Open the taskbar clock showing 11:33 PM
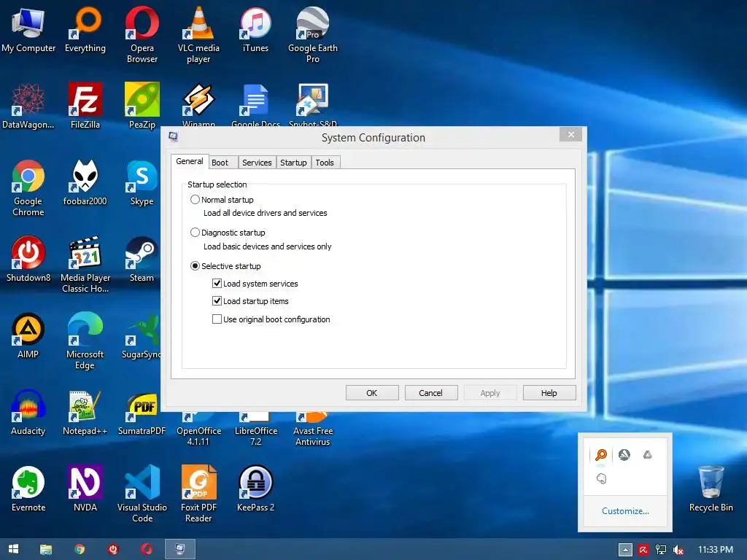 716,550
